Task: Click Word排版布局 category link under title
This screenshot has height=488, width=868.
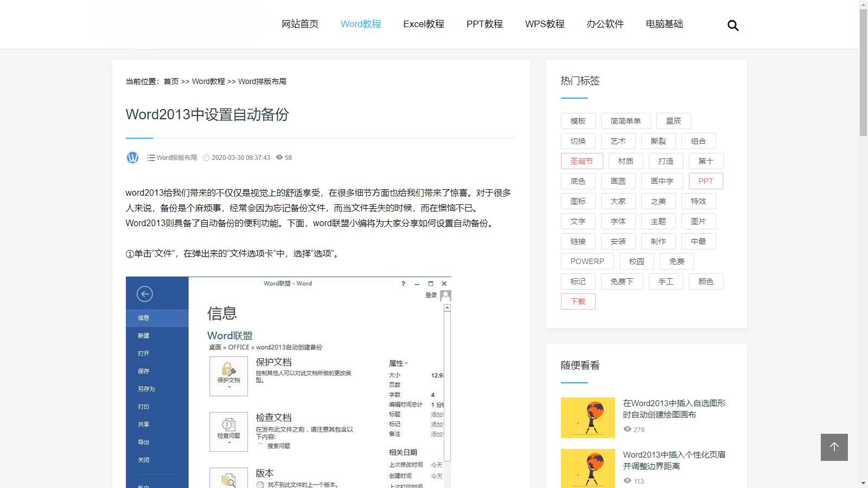Action: coord(177,158)
